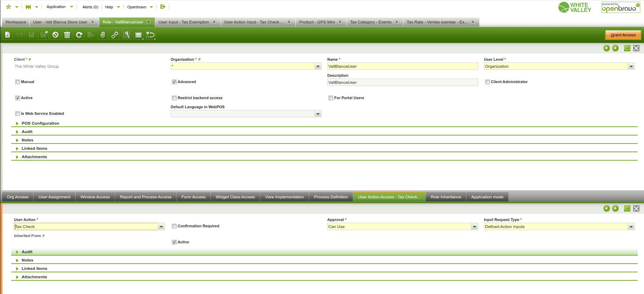The image size is (644, 294).
Task: Click the New Record document icon
Action: pos(8,35)
